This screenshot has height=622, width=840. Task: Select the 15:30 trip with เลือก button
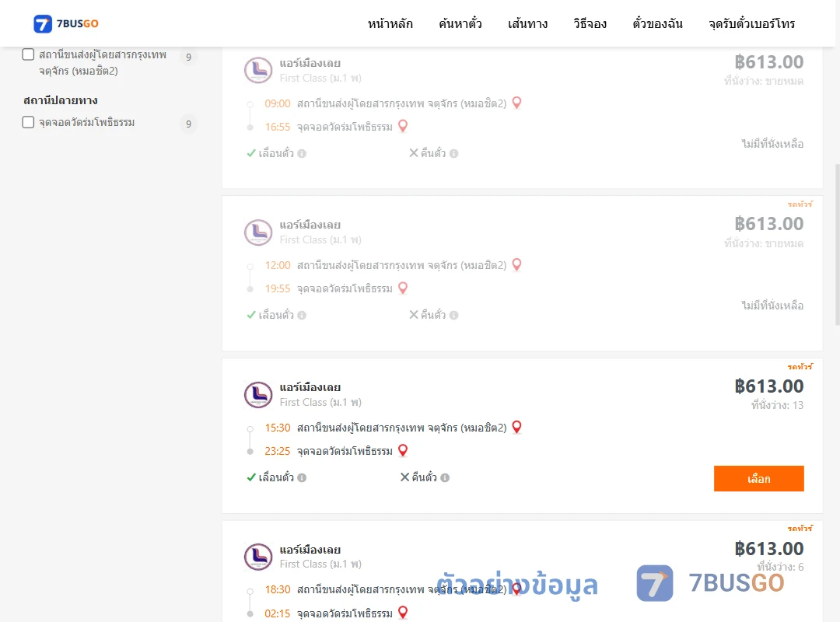[758, 478]
